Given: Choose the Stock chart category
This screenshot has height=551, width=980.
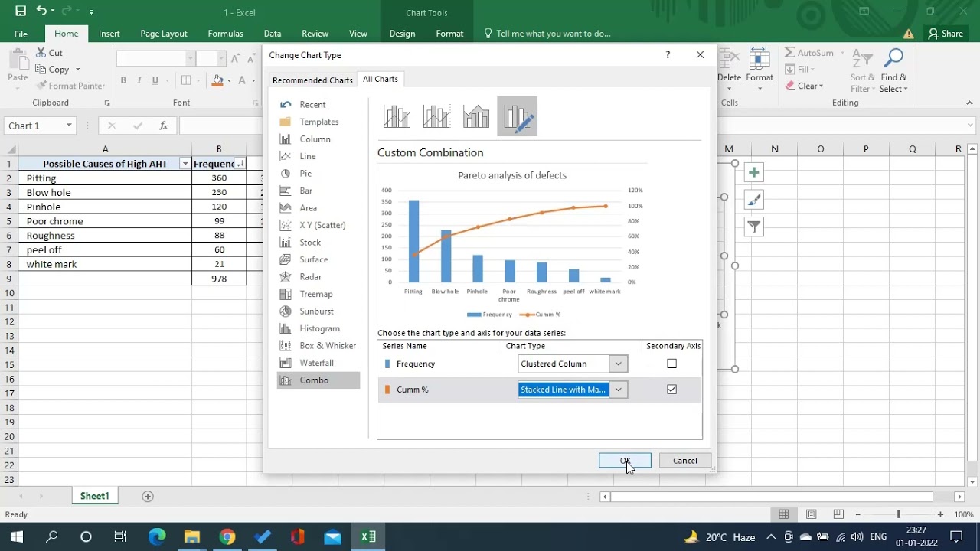Looking at the screenshot, I should click(309, 243).
